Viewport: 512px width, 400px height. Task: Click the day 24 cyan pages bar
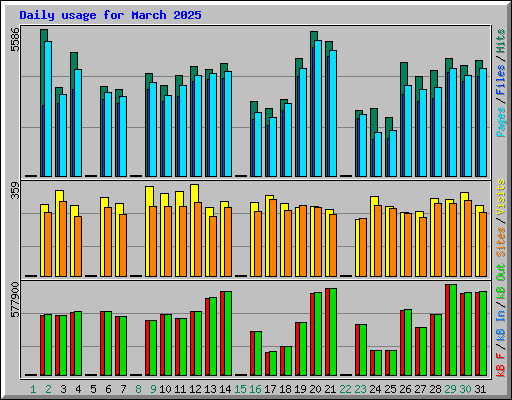tap(378, 154)
